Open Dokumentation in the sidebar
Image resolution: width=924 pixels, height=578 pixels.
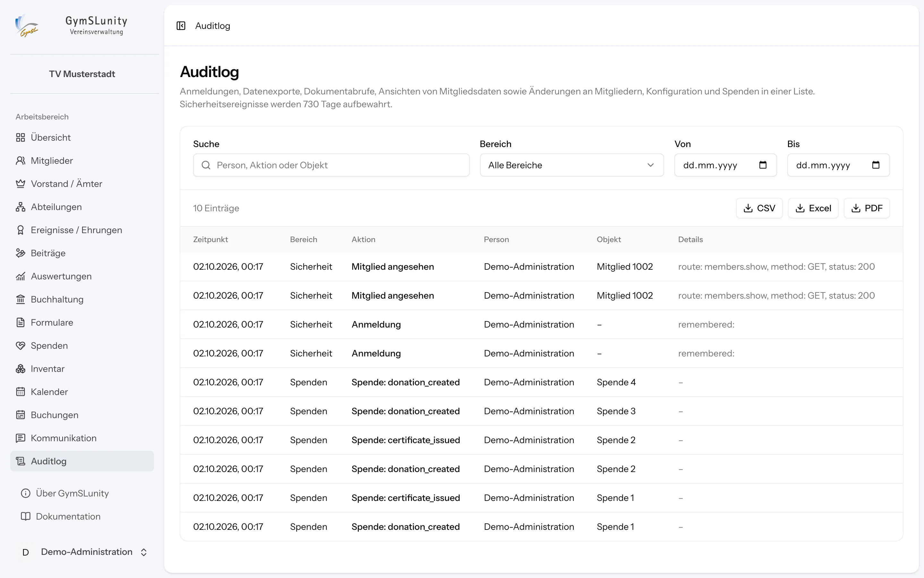[x=82, y=516]
